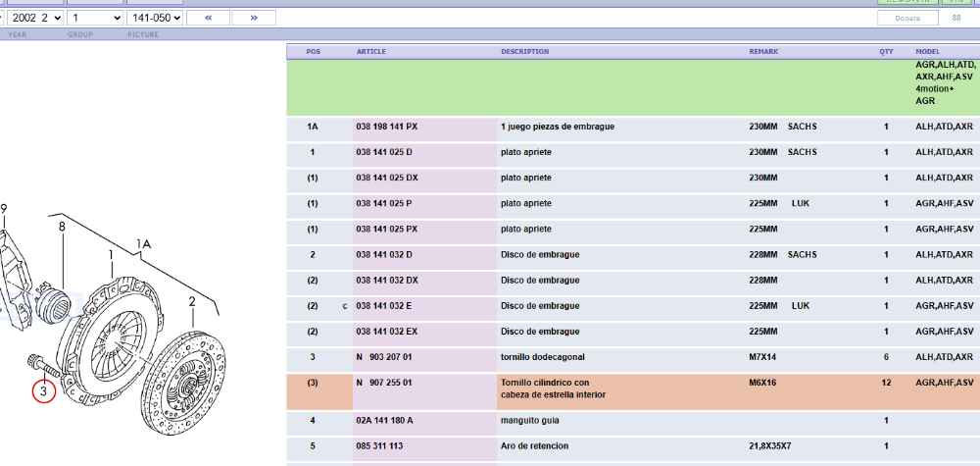Viewport: 980px width, 466px height.
Task: Click callout label 1A in the diagram
Action: tap(144, 243)
